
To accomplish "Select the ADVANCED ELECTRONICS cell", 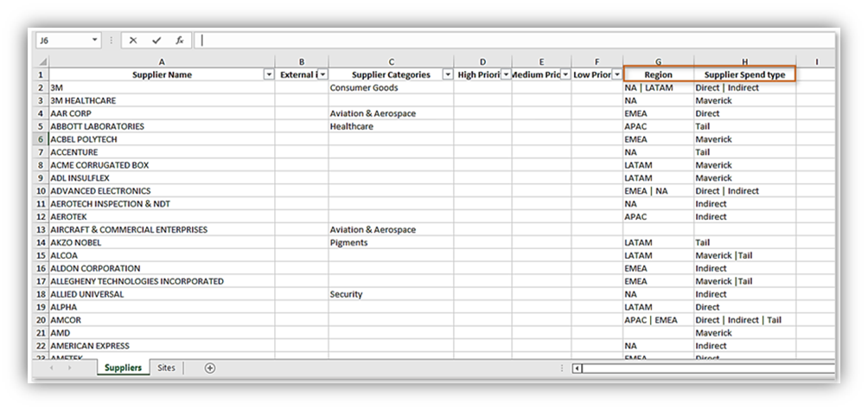I will [163, 190].
